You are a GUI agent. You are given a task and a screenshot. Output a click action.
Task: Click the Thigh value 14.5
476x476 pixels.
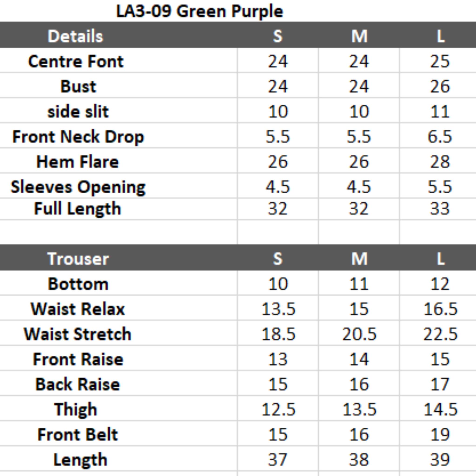click(x=440, y=410)
